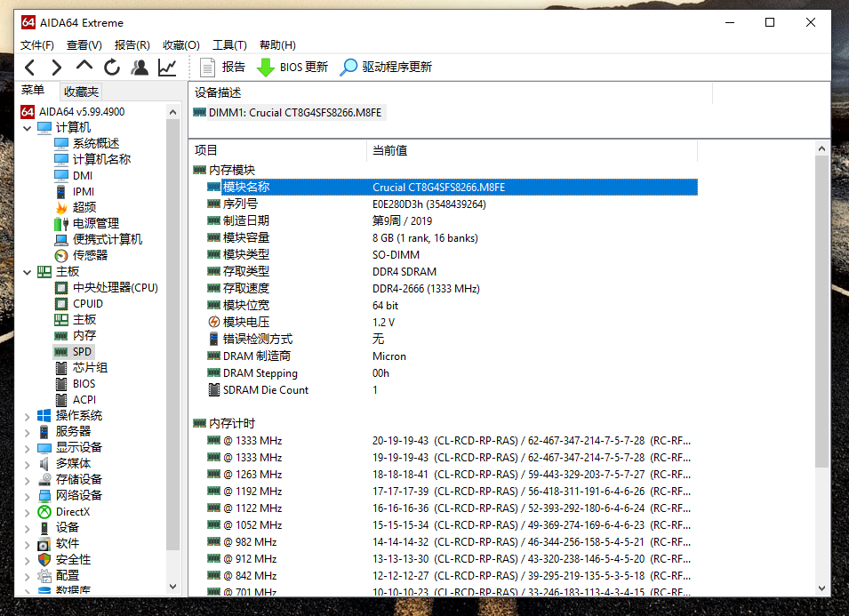Expand the 存储设备 tree node
The image size is (849, 616).
[x=27, y=480]
